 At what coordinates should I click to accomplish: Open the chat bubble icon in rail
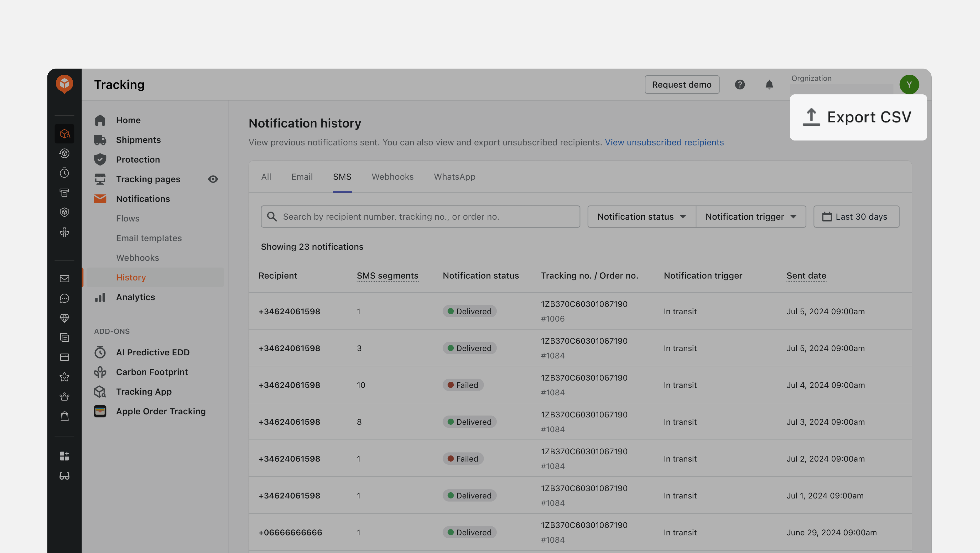(64, 298)
